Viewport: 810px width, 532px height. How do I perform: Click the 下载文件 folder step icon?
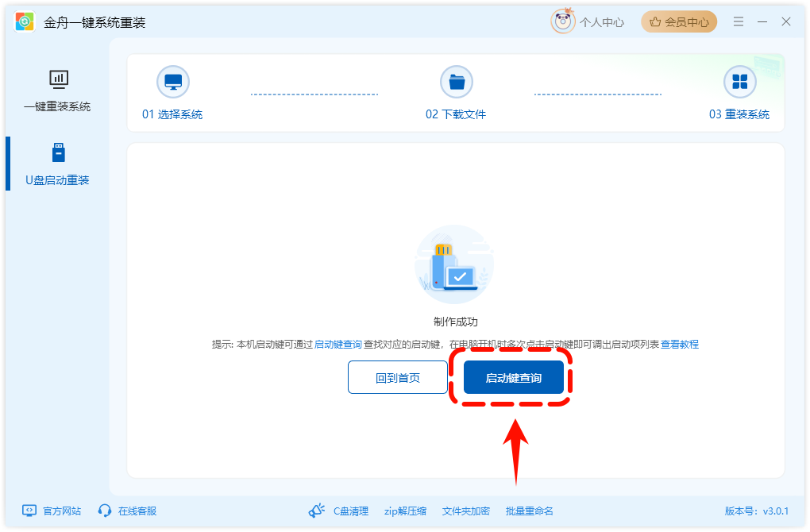pyautogui.click(x=456, y=82)
